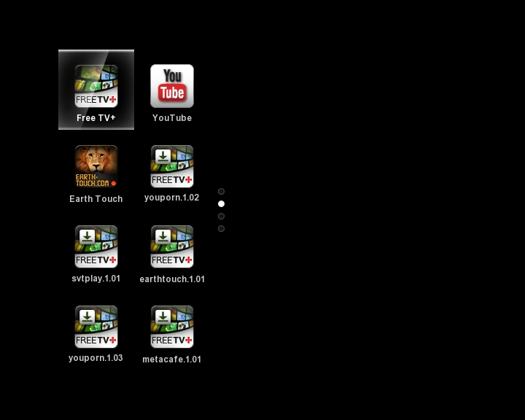The height and width of the screenshot is (420, 525).
Task: Click the "youporn.1.03" label
Action: [x=96, y=358]
